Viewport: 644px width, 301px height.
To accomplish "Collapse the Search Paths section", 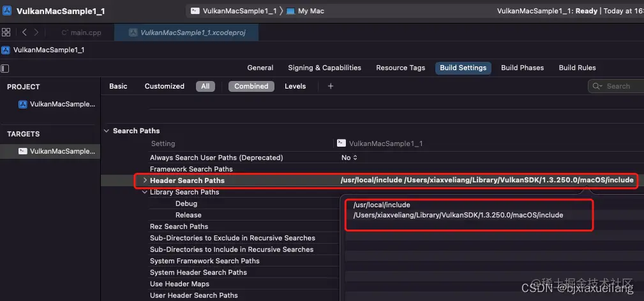I will tap(107, 131).
